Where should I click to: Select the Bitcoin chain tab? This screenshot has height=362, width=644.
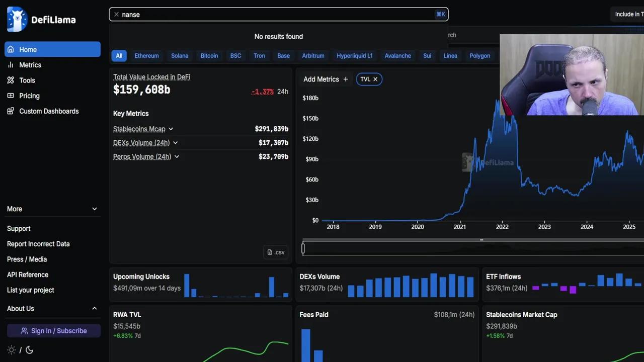click(209, 56)
